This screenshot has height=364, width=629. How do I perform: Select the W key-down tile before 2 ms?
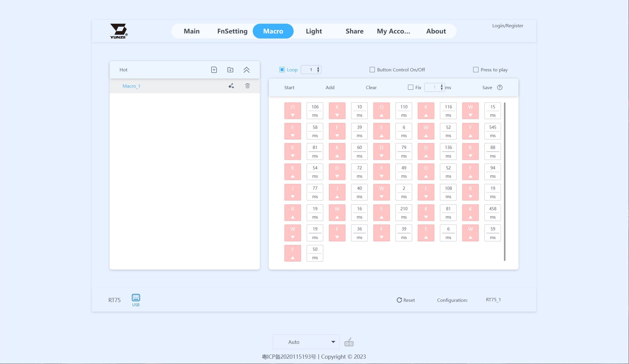click(x=382, y=192)
